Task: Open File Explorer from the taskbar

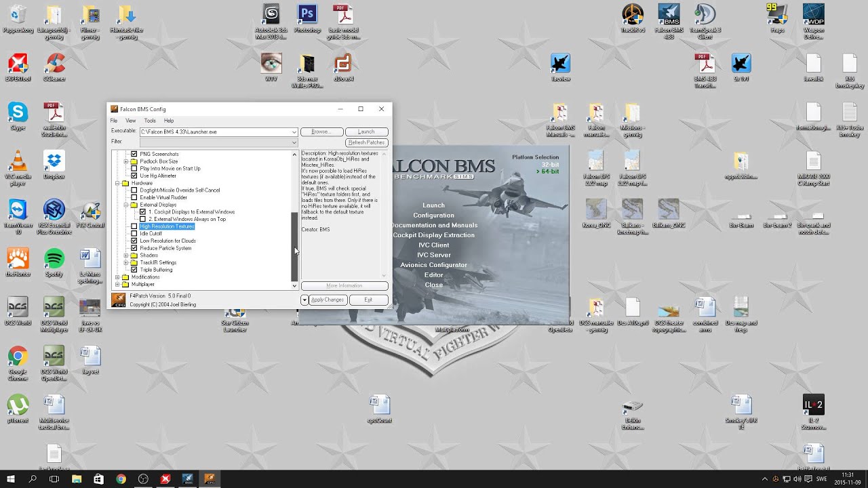Action: click(77, 479)
